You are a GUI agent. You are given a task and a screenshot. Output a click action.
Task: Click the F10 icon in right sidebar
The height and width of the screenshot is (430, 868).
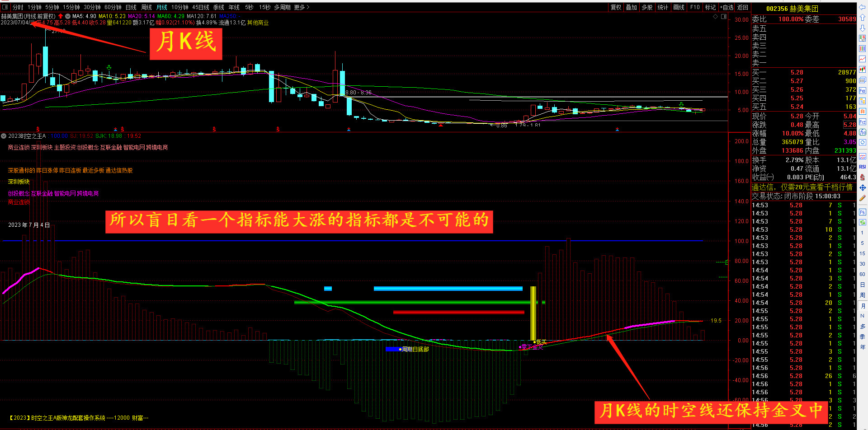pyautogui.click(x=863, y=91)
